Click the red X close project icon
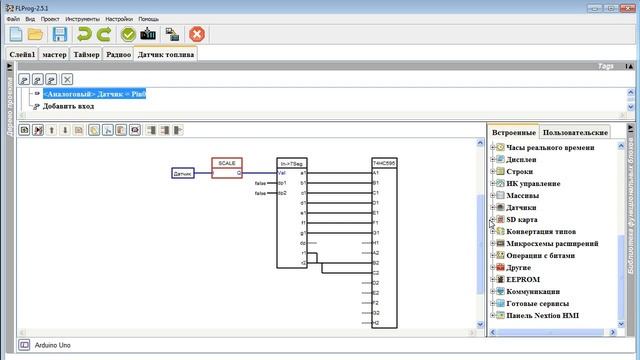This screenshot has width=640, height=360. click(197, 34)
